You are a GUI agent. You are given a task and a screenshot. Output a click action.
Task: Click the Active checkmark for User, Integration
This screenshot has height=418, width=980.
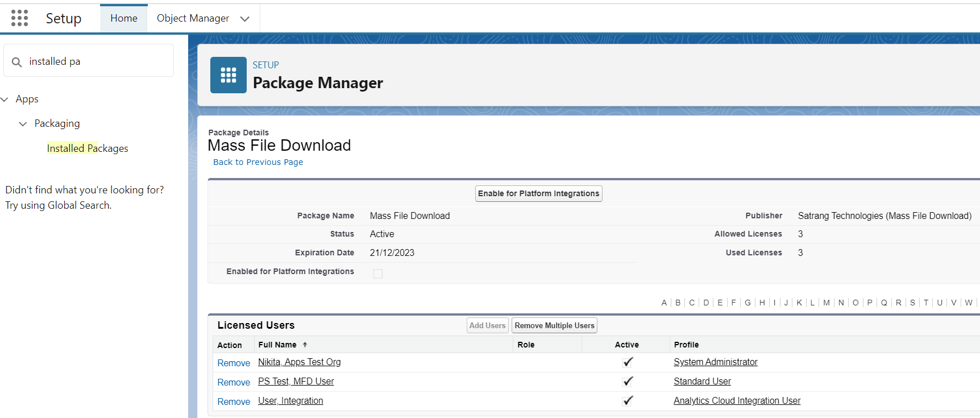coord(628,400)
